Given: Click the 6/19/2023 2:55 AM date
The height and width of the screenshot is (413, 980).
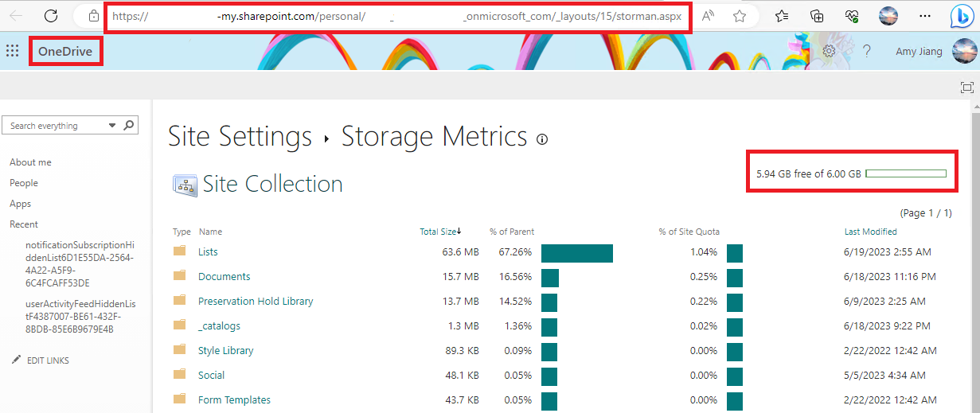Looking at the screenshot, I should 888,252.
